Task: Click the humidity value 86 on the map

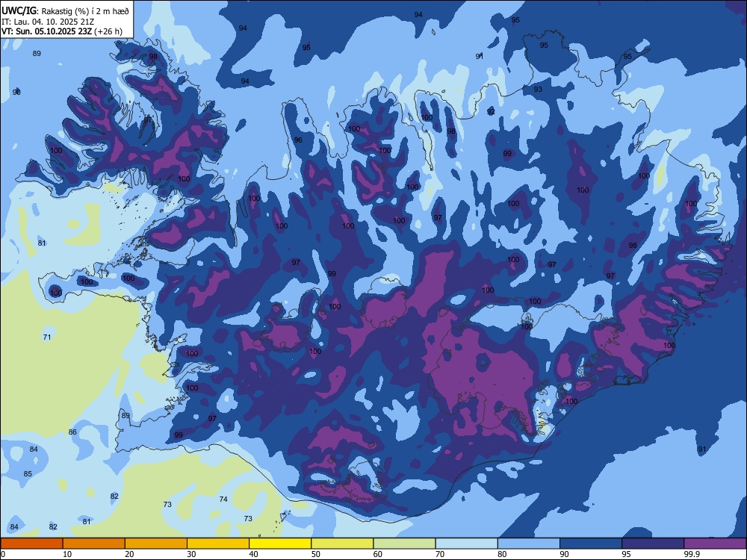Action: 72,432
